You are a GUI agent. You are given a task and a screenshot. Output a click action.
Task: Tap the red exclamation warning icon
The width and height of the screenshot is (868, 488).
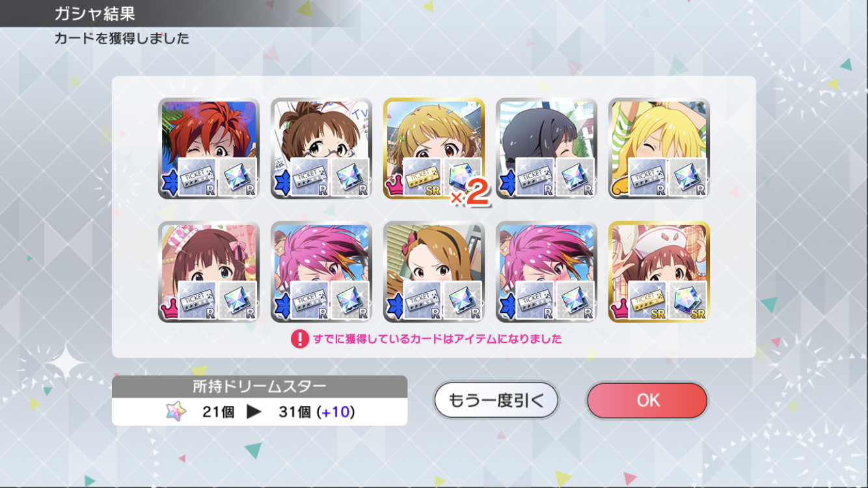[299, 339]
